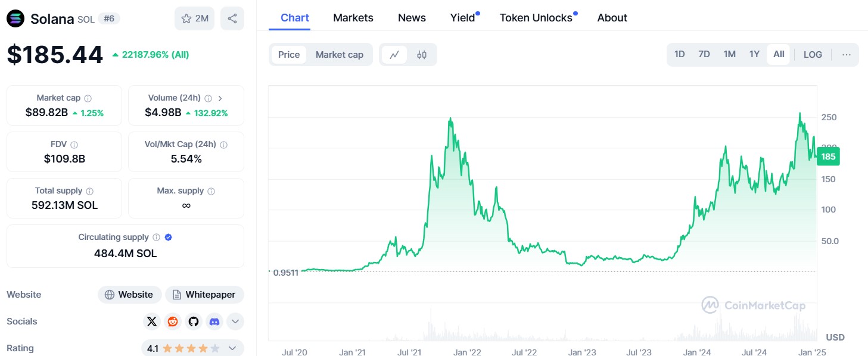Screen dimensions: 868x356
Task: Click the Solana logo icon
Action: pyautogui.click(x=15, y=18)
